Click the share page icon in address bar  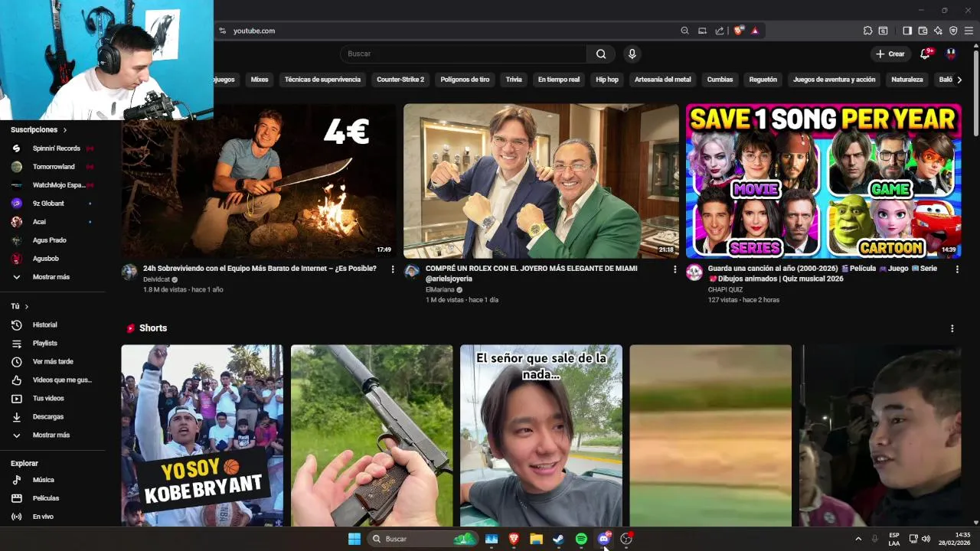[720, 31]
